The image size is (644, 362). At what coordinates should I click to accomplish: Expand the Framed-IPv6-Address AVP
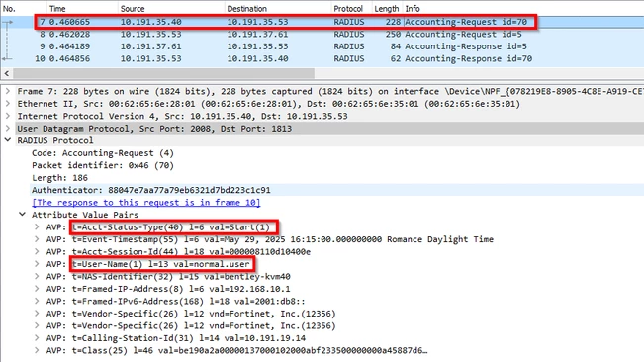37,301
